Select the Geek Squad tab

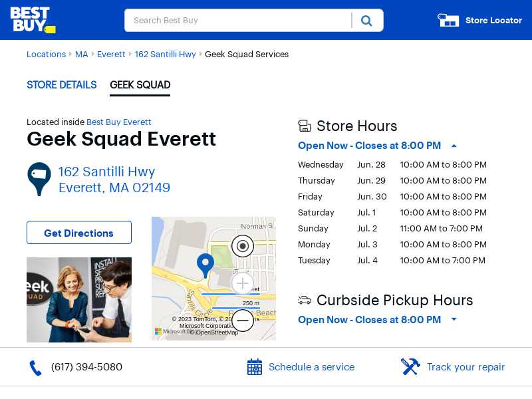(x=140, y=85)
